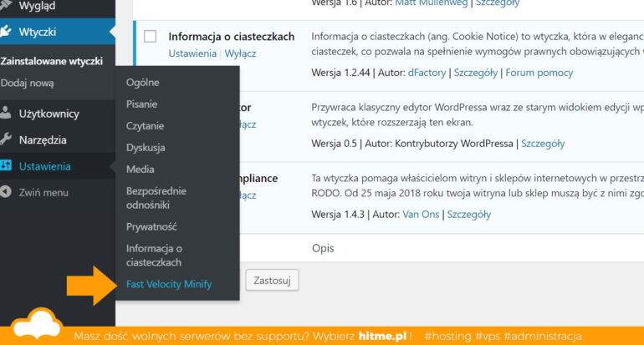Open Szczegóły link for Wersja 0.5 plugin
The width and height of the screenshot is (644, 345).
(x=543, y=144)
